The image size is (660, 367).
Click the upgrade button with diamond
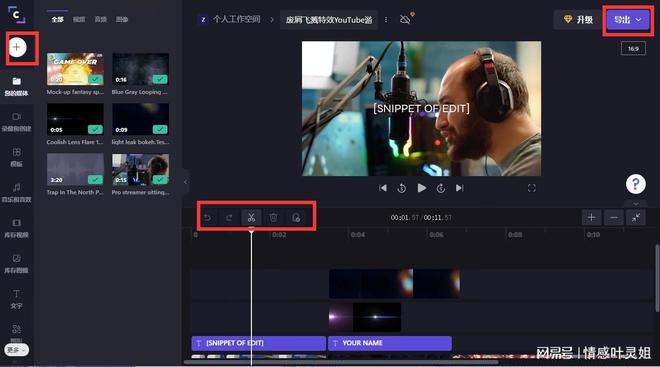click(x=580, y=19)
